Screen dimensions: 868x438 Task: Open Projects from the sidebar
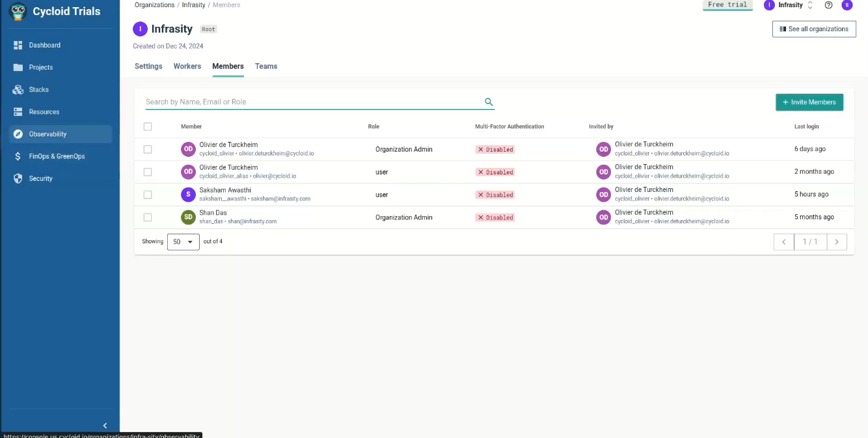click(x=61, y=68)
